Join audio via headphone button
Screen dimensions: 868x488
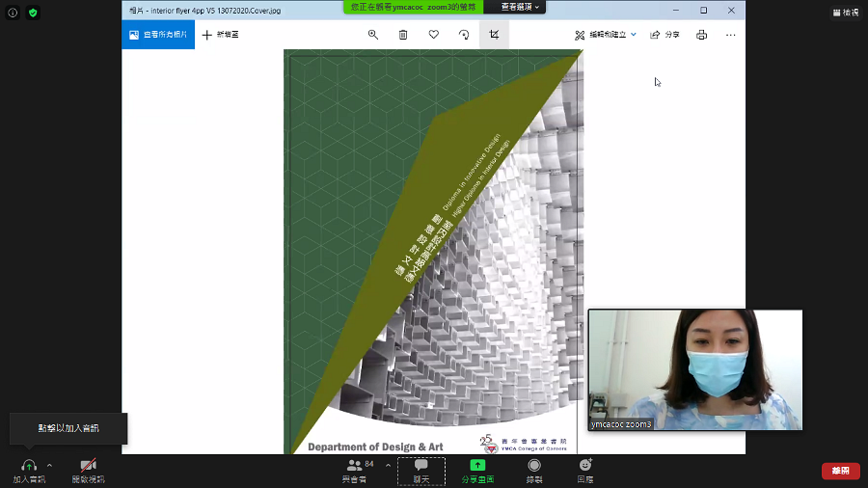[x=29, y=471]
